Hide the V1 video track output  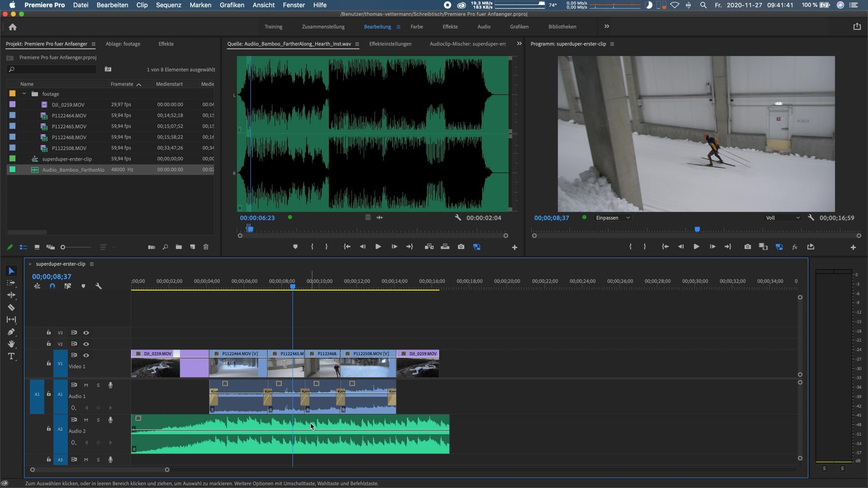click(x=86, y=355)
